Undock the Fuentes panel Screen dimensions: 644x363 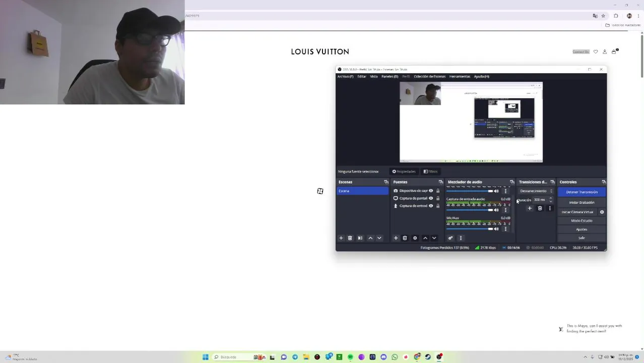pyautogui.click(x=440, y=182)
